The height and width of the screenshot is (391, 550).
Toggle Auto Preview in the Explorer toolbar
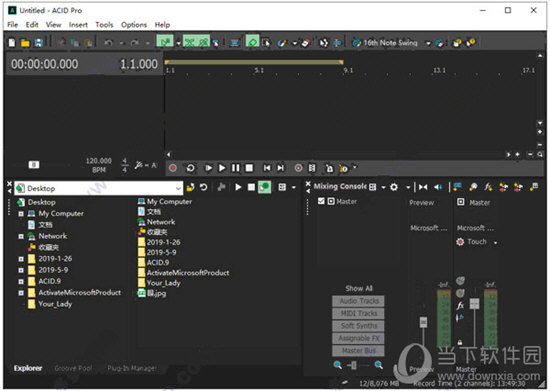point(264,187)
